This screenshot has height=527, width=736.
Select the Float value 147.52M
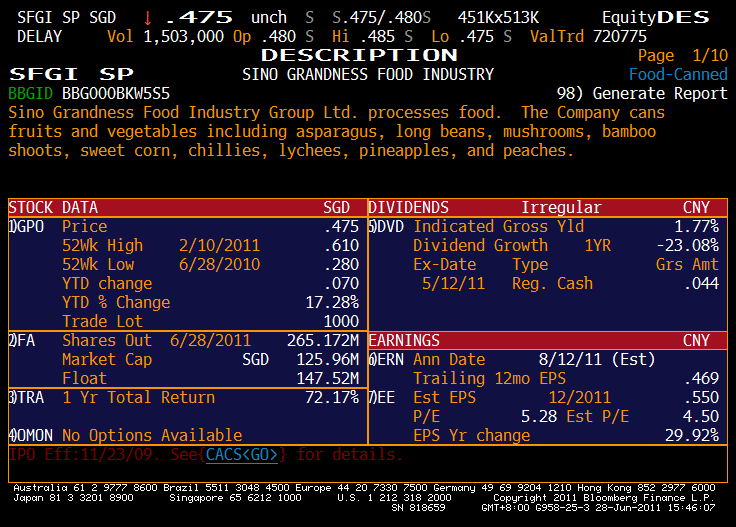328,379
